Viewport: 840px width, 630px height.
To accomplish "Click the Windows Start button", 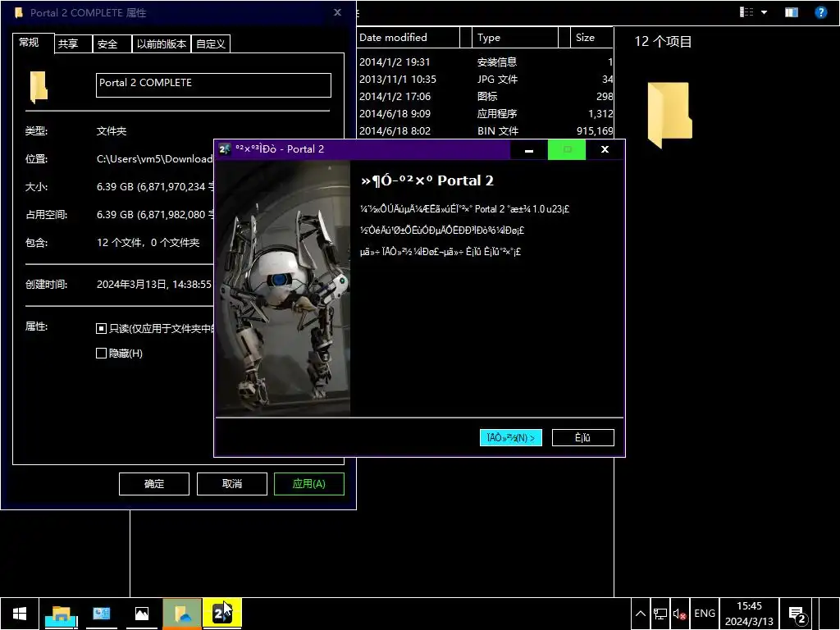I will 20,614.
